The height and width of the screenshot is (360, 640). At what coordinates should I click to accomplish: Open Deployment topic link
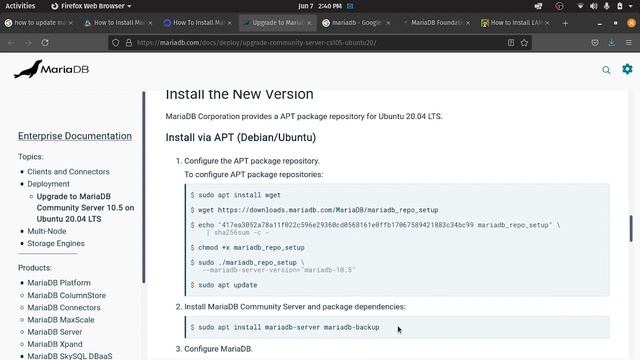(x=48, y=184)
